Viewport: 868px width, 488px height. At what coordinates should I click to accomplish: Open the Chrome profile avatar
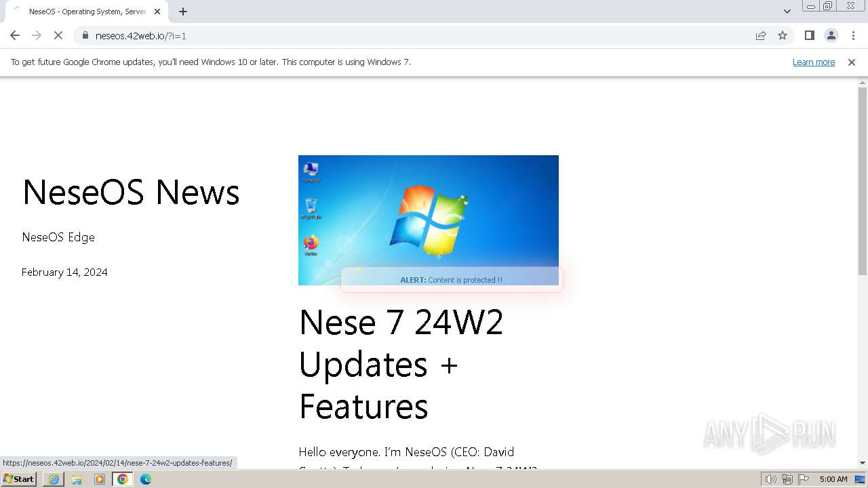[831, 35]
